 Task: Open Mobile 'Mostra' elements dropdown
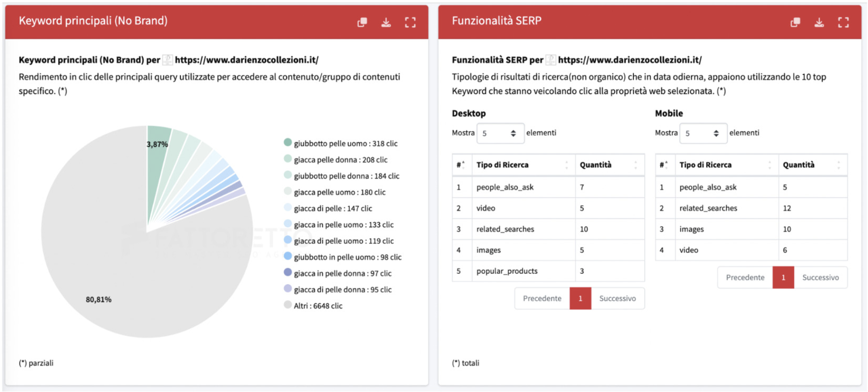pyautogui.click(x=703, y=133)
